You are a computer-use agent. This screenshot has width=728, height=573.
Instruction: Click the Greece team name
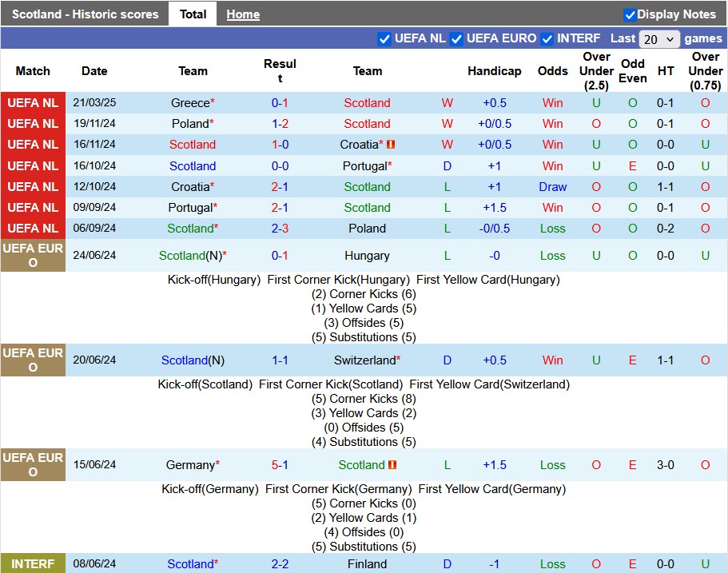190,103
